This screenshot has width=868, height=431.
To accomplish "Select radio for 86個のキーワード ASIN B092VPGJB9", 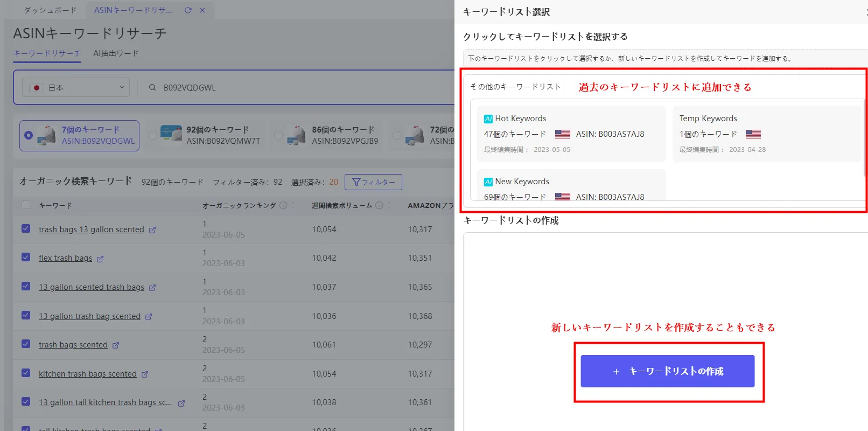I will point(278,135).
